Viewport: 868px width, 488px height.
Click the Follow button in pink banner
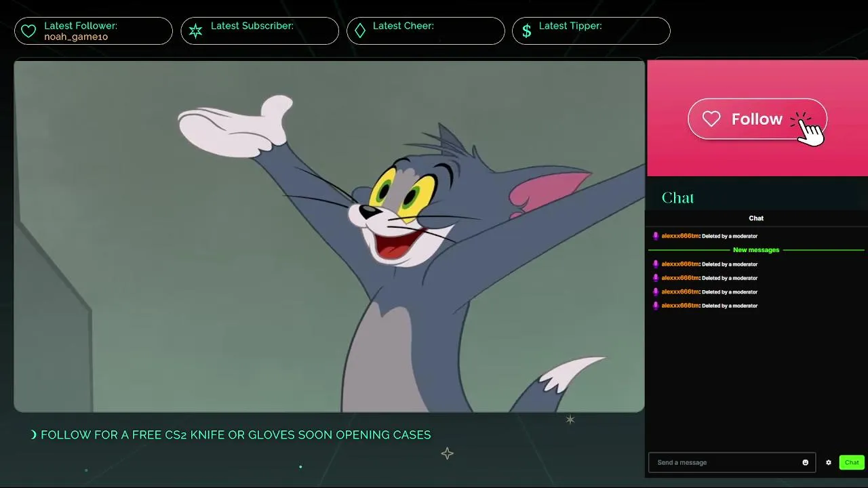[757, 119]
